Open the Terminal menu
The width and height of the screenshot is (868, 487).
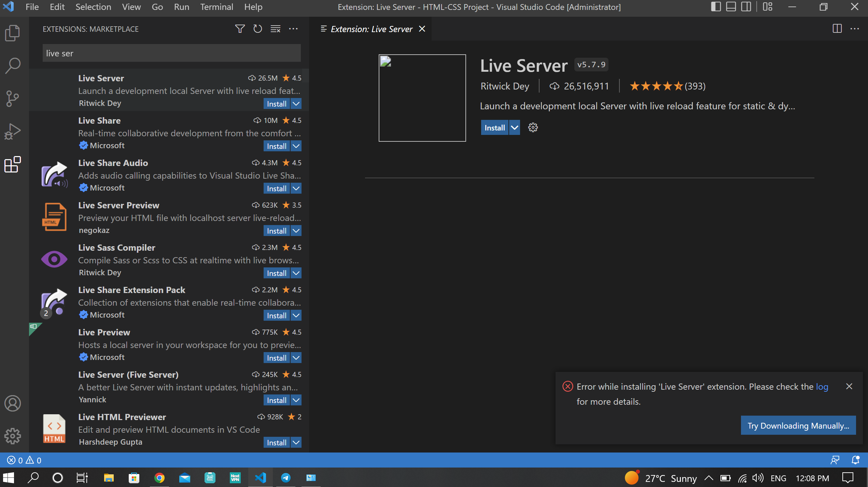pyautogui.click(x=216, y=7)
